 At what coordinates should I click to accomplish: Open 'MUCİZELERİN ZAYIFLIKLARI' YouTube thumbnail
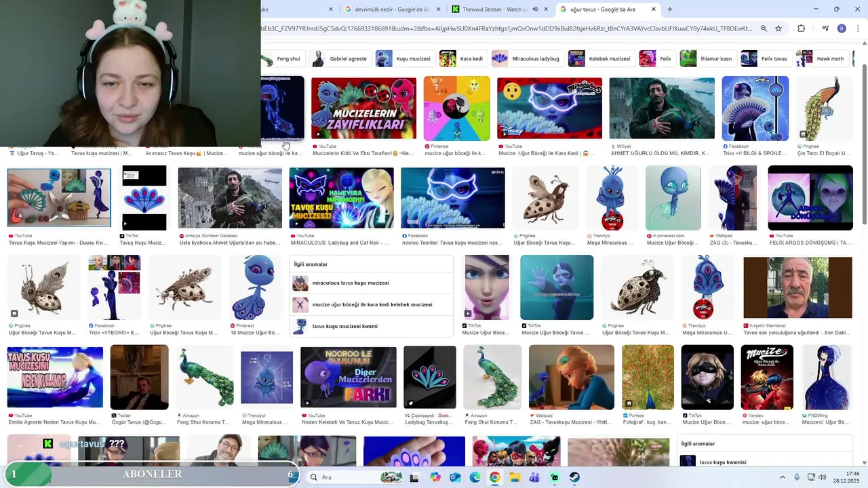[363, 108]
